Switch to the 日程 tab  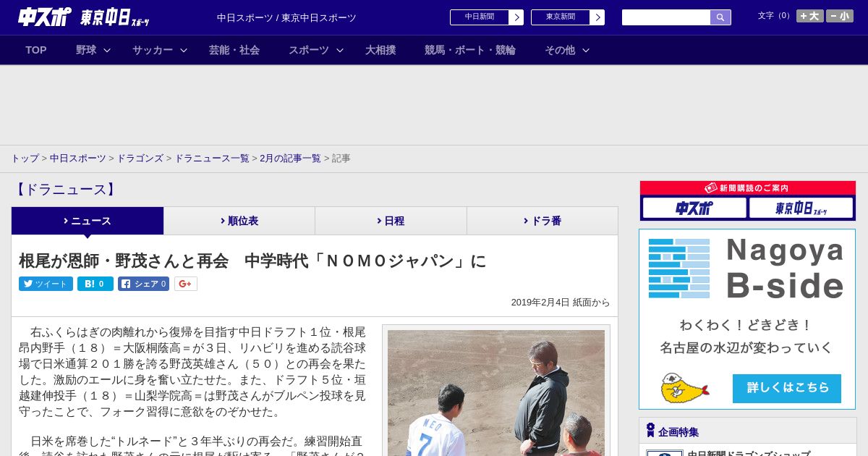tap(391, 221)
